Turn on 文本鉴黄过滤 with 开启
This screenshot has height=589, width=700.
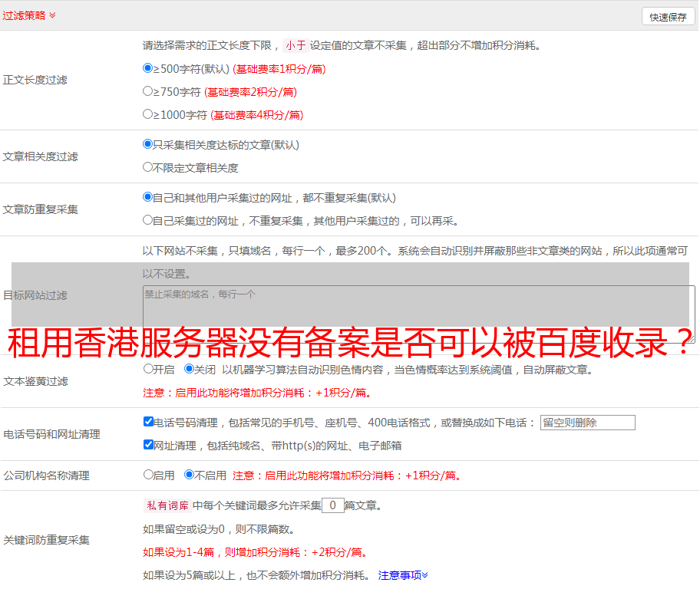pyautogui.click(x=148, y=369)
